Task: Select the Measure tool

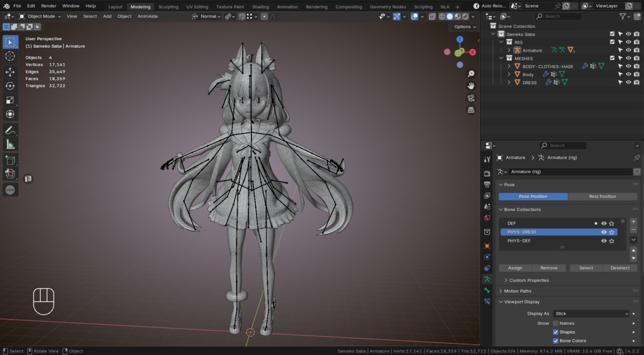Action: click(10, 144)
